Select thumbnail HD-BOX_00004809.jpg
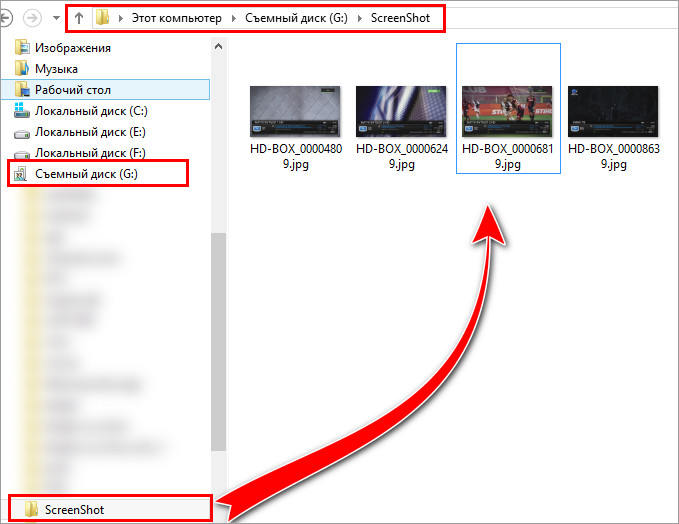Image resolution: width=679 pixels, height=524 pixels. [x=296, y=126]
